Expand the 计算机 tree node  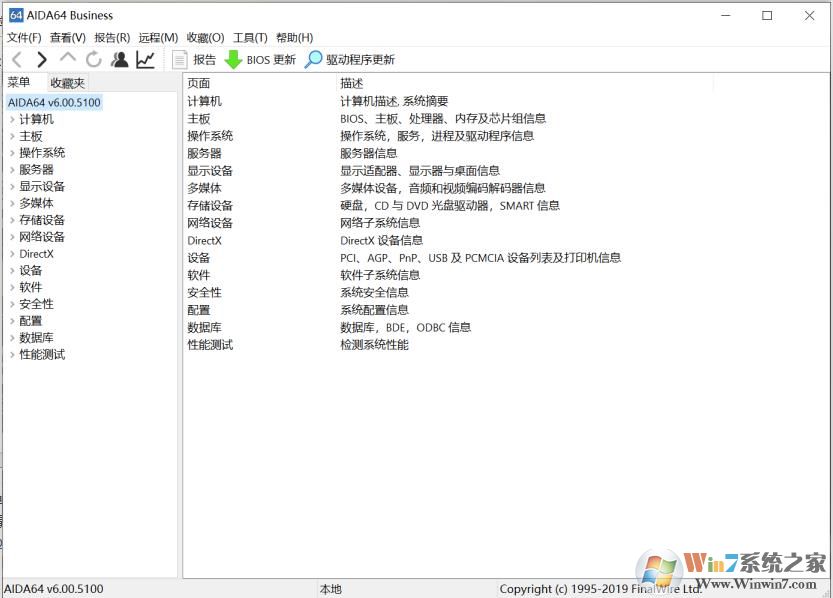pyautogui.click(x=12, y=119)
